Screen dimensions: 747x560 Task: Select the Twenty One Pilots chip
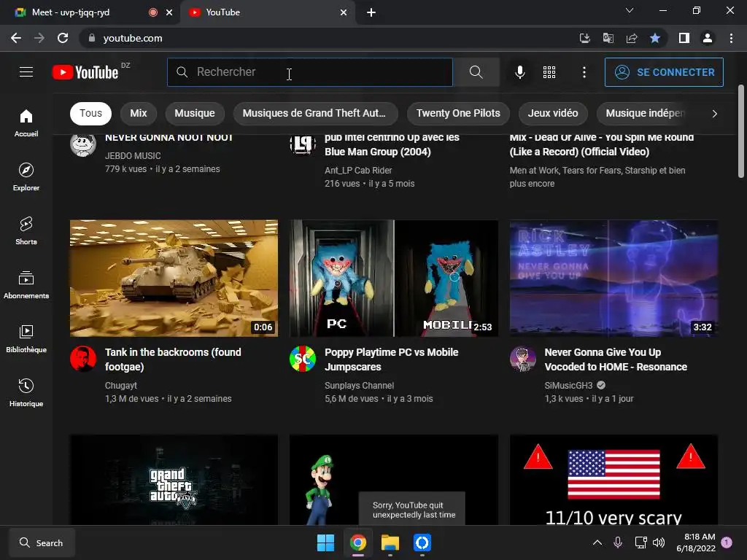458,113
